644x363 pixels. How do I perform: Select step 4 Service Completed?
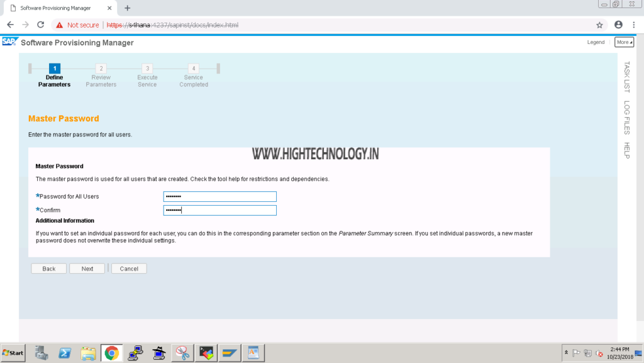[x=194, y=75]
